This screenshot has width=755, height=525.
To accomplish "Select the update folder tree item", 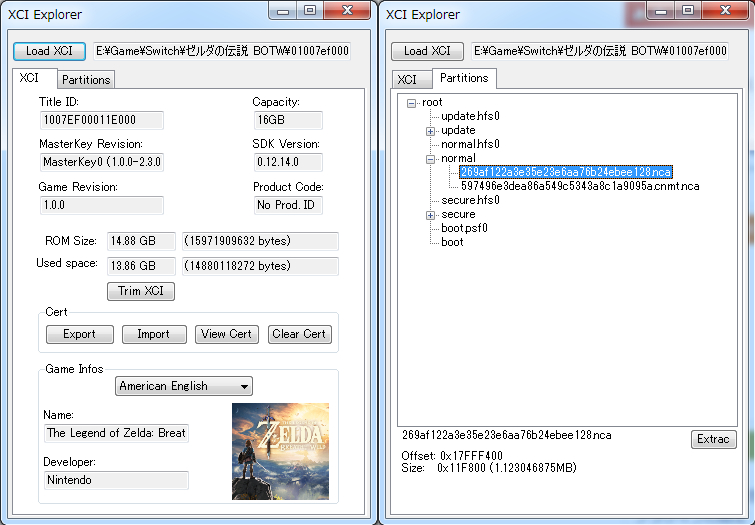I will tap(458, 130).
